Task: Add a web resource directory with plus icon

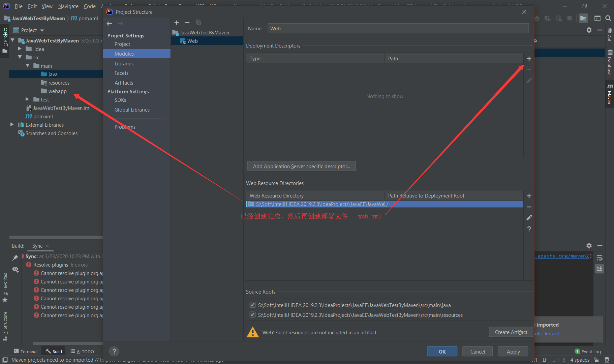Action: [x=529, y=196]
